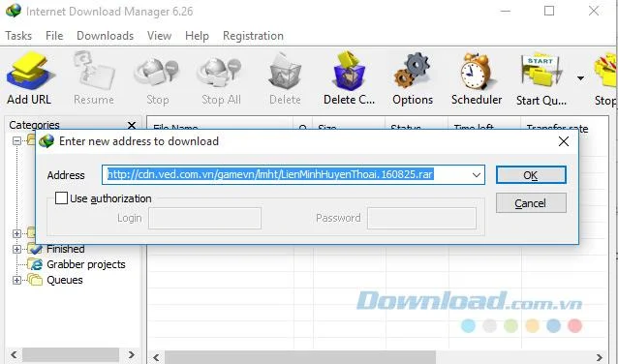Screen dimensions: 618x364
Task: Minimize the Internet Download Manager window
Action: point(506,11)
